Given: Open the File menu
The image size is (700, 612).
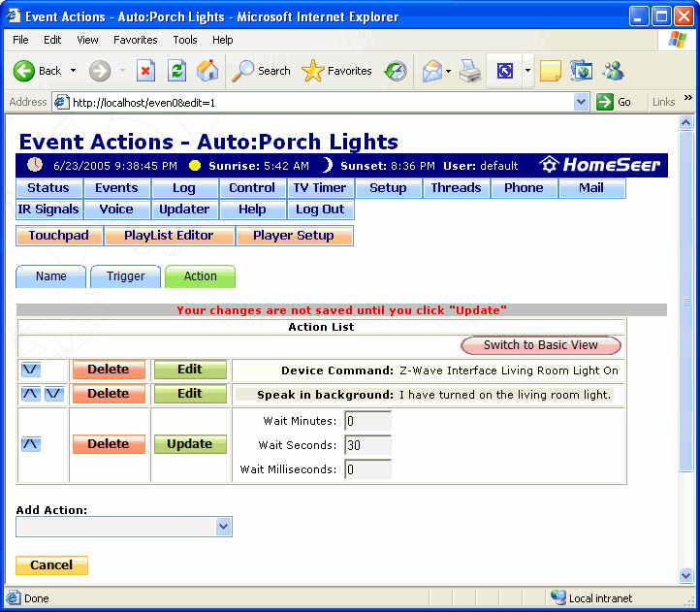Looking at the screenshot, I should [x=20, y=40].
